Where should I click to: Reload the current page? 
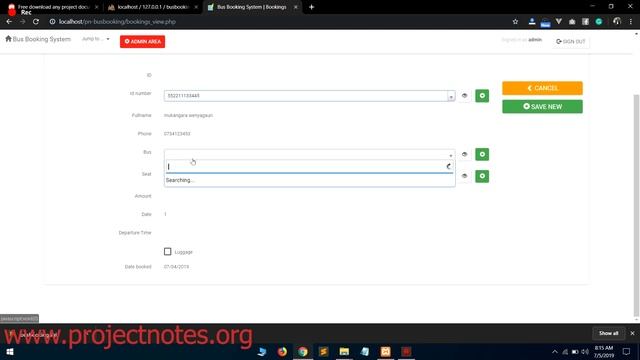click(36, 22)
